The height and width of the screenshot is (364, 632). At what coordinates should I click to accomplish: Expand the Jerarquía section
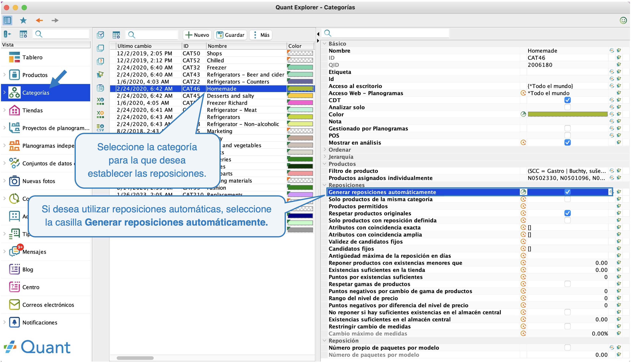324,157
